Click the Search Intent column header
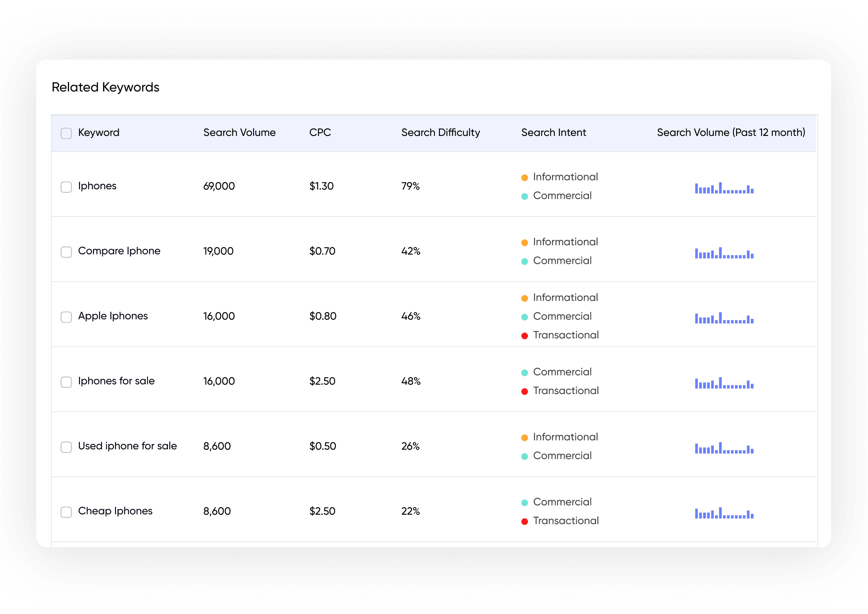The width and height of the screenshot is (868, 614). tap(553, 133)
